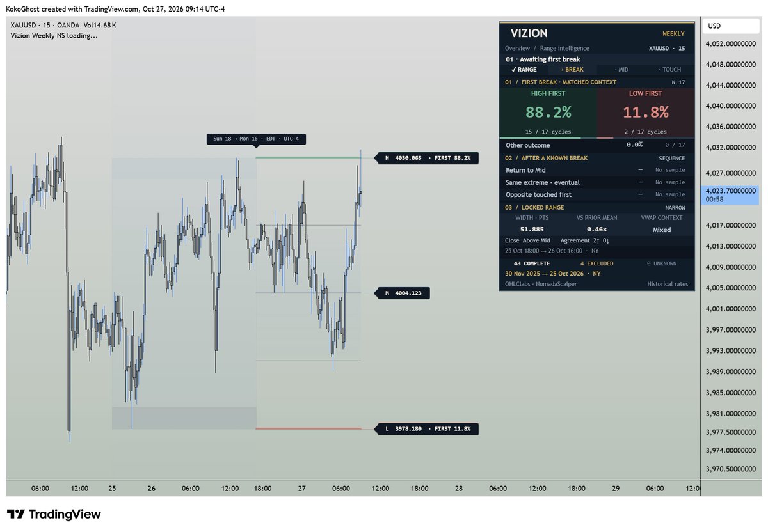Click the 4,023.70 current price marker
The width and height of the screenshot is (768, 532).
(730, 195)
